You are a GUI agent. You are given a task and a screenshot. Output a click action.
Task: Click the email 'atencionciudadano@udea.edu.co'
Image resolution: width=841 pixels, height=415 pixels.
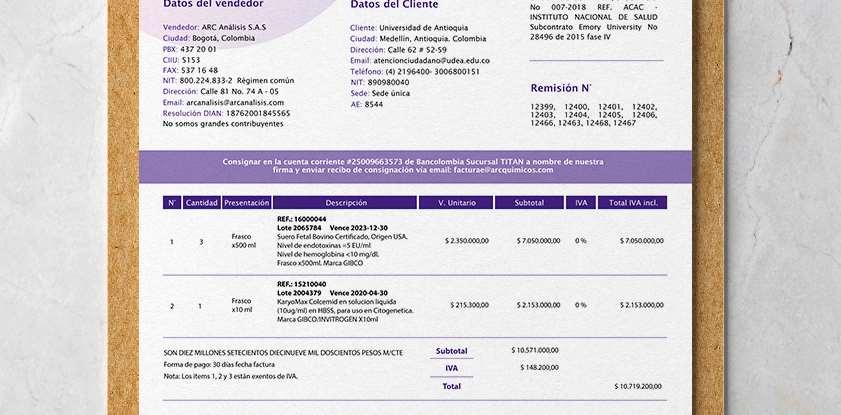coord(431,61)
